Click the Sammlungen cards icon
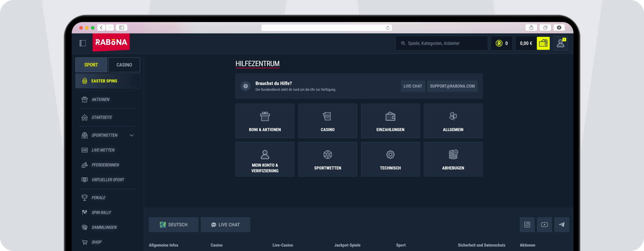This screenshot has width=644, height=251. click(85, 227)
